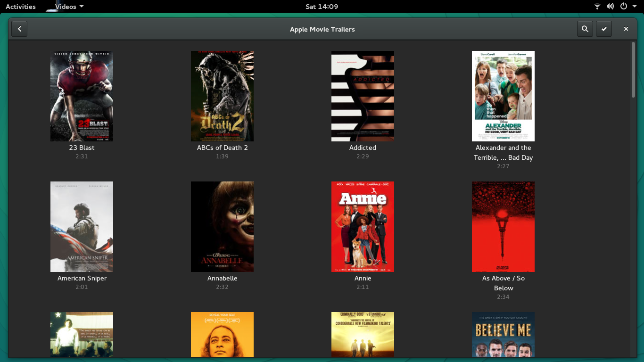Open the American Sniper poster thumbnail
644x362 pixels.
(x=82, y=227)
